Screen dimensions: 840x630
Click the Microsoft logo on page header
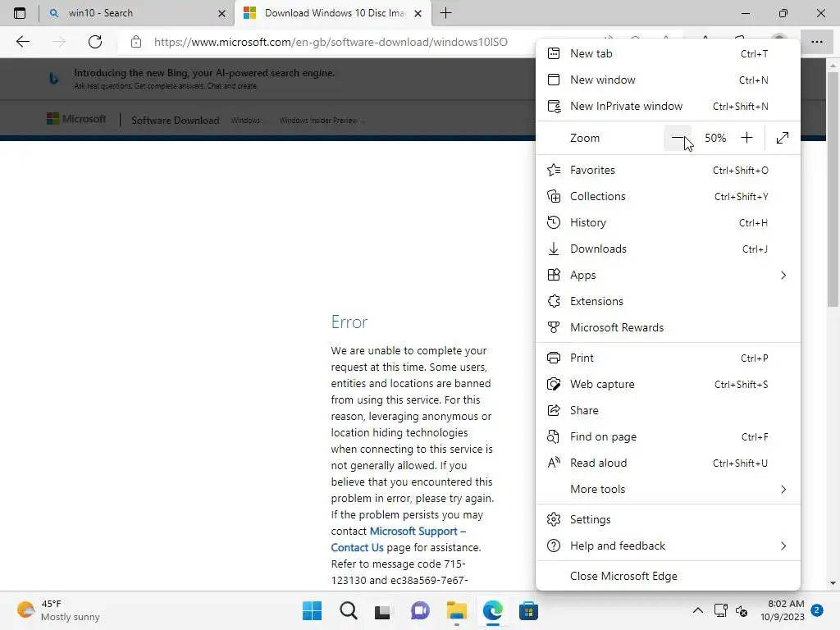tap(76, 119)
